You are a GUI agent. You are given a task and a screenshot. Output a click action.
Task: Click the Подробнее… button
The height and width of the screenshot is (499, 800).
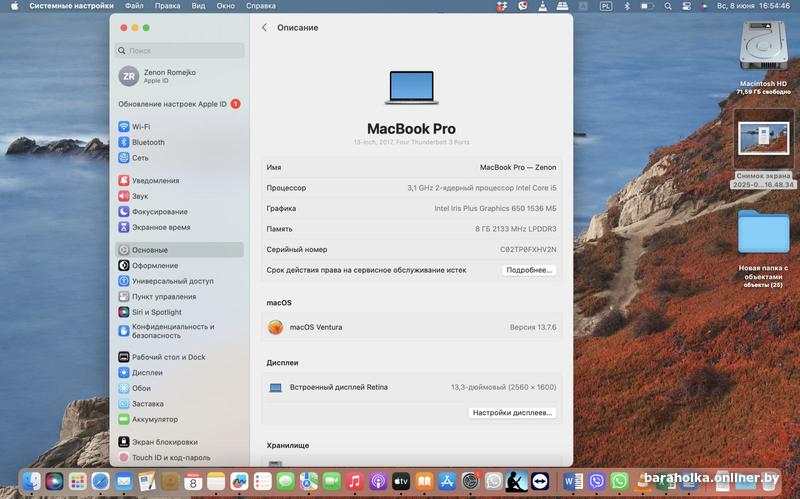529,270
